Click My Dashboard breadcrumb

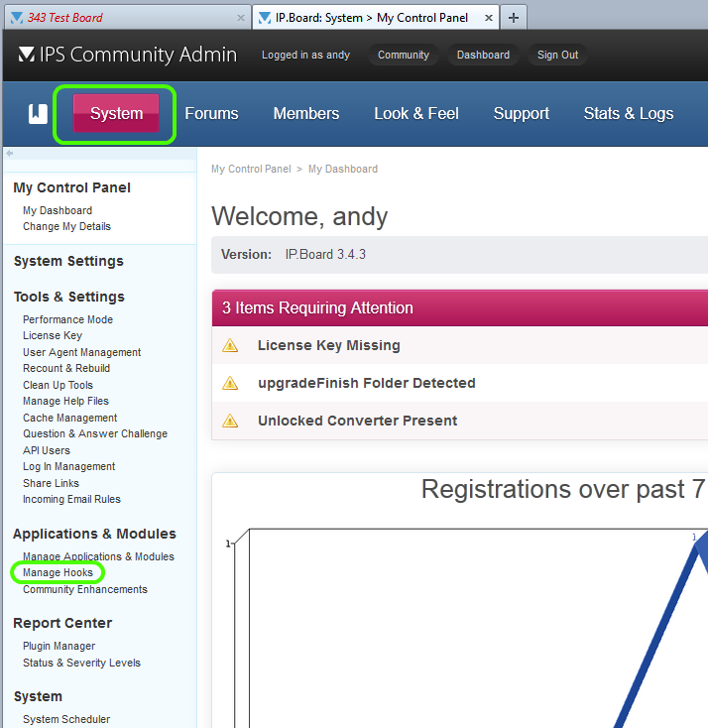pyautogui.click(x=343, y=169)
